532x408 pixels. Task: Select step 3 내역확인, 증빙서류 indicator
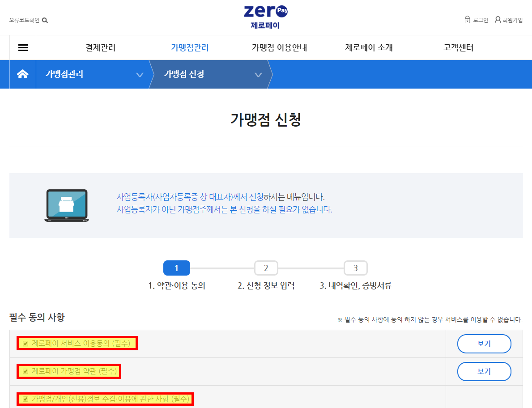pyautogui.click(x=356, y=268)
